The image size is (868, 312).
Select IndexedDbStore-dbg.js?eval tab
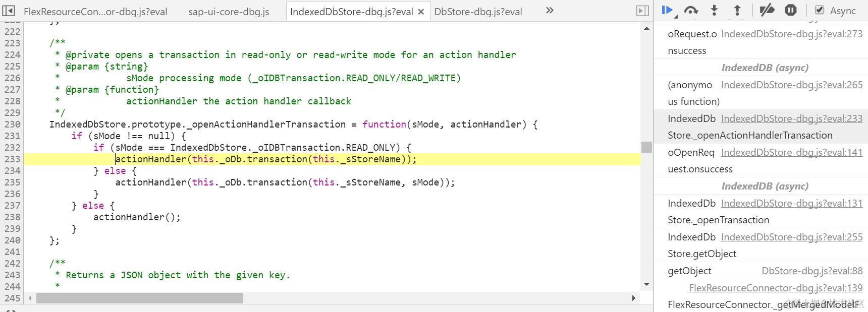coord(352,11)
